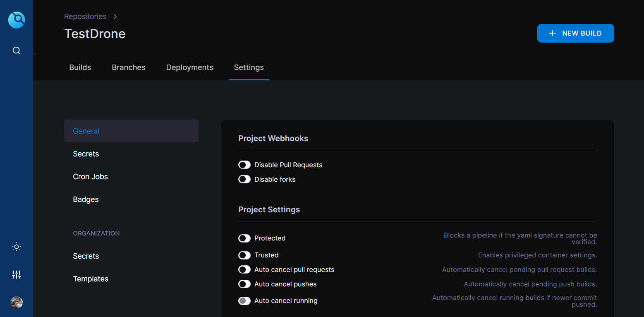Click 'Automatically cancel running builds' description
The width and height of the screenshot is (644, 317).
pyautogui.click(x=515, y=301)
